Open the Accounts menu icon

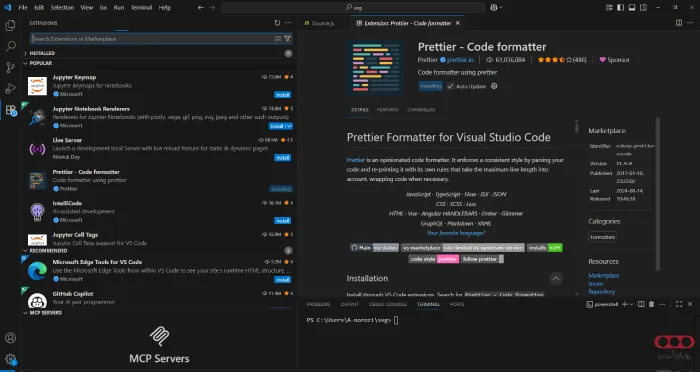click(10, 338)
